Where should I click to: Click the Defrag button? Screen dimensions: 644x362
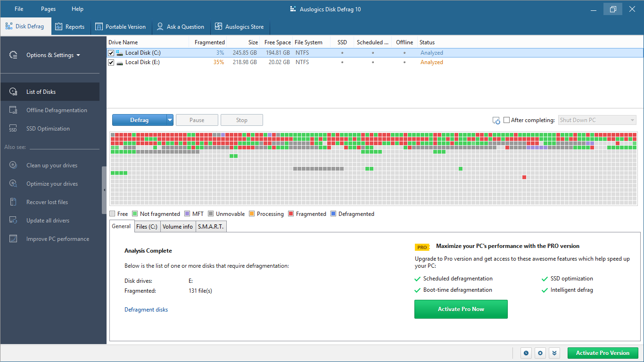[x=139, y=120]
